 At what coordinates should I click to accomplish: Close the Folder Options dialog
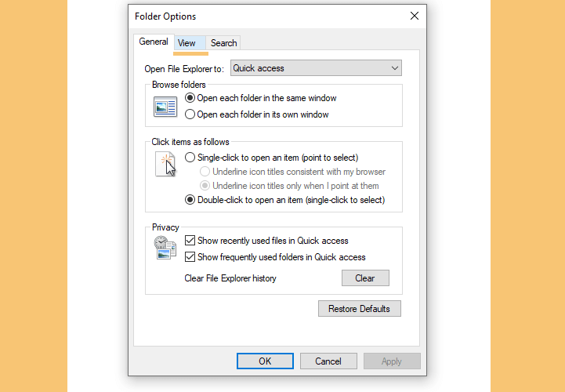pos(415,16)
